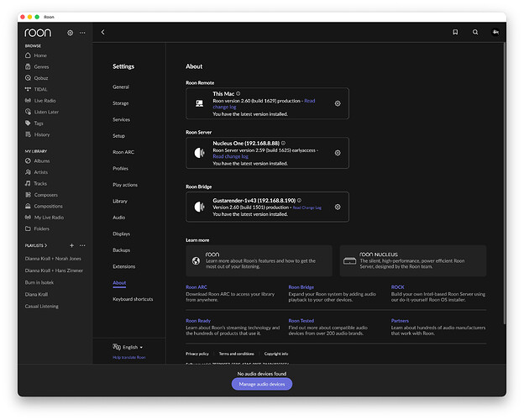This screenshot has height=420, width=524.
Task: Open the Casual Listening playlist
Action: click(41, 307)
